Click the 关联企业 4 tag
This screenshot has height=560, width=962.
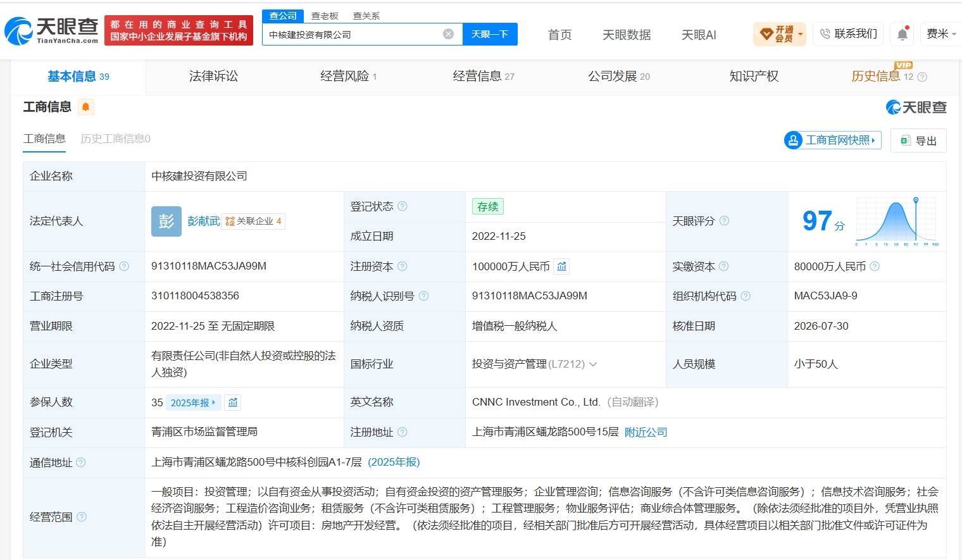click(x=253, y=221)
